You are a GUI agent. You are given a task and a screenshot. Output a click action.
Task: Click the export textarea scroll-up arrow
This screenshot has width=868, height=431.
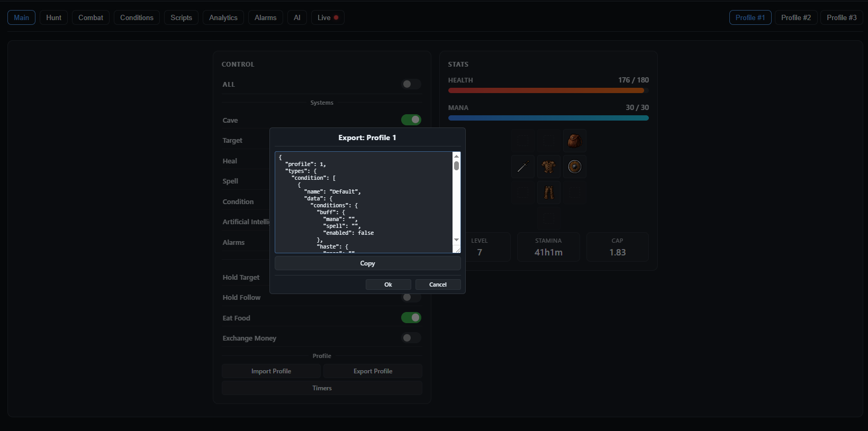456,156
